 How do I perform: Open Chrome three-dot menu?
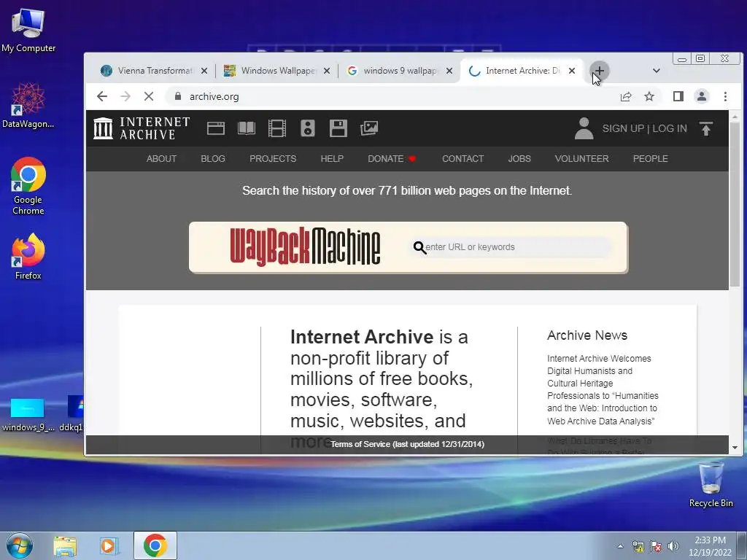pyautogui.click(x=725, y=97)
